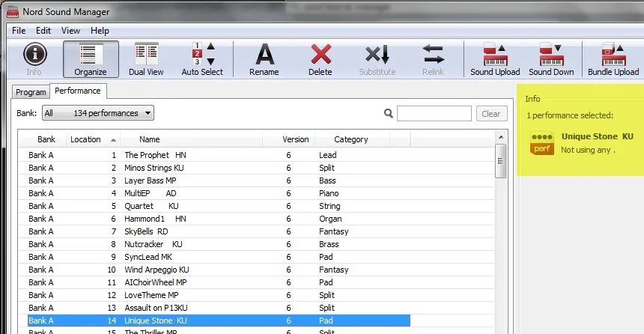
Task: Start a Bundle Upload
Action: [x=613, y=60]
